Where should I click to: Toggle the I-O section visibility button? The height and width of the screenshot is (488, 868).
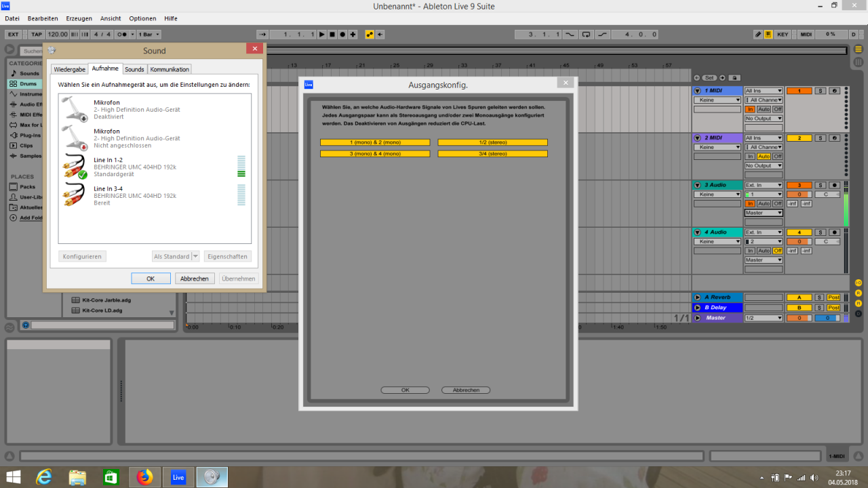pos(859,283)
